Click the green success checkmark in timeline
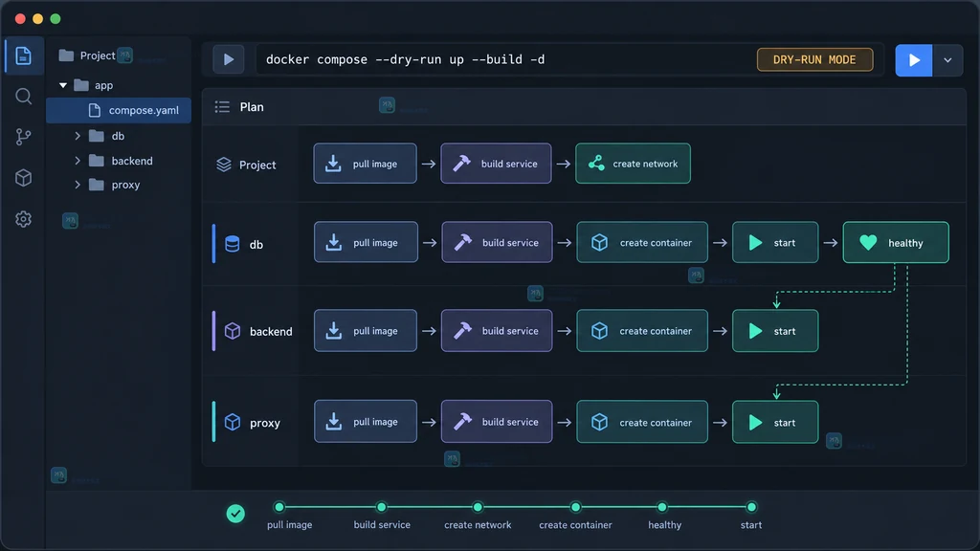 [x=235, y=514]
